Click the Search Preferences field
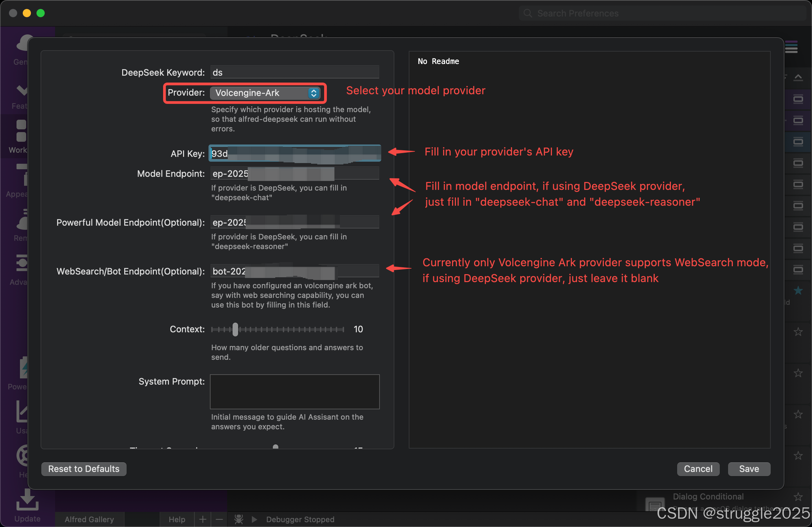Viewport: 812px width, 527px height. (662, 13)
